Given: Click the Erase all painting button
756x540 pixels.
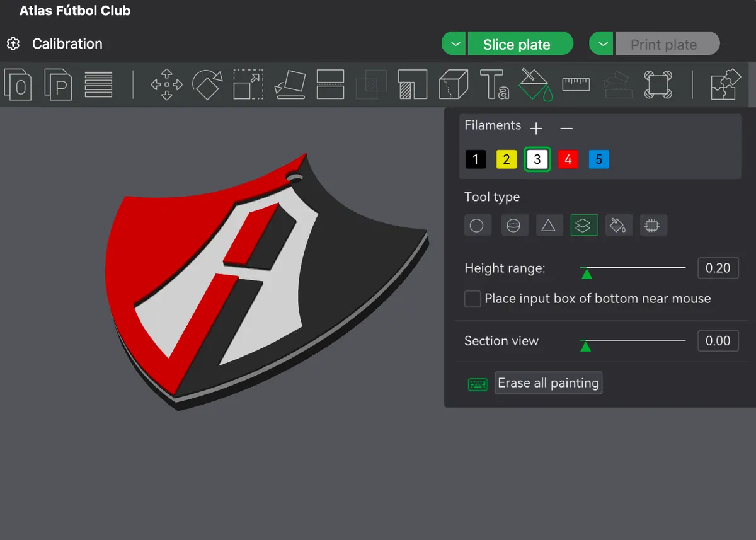Looking at the screenshot, I should (548, 383).
